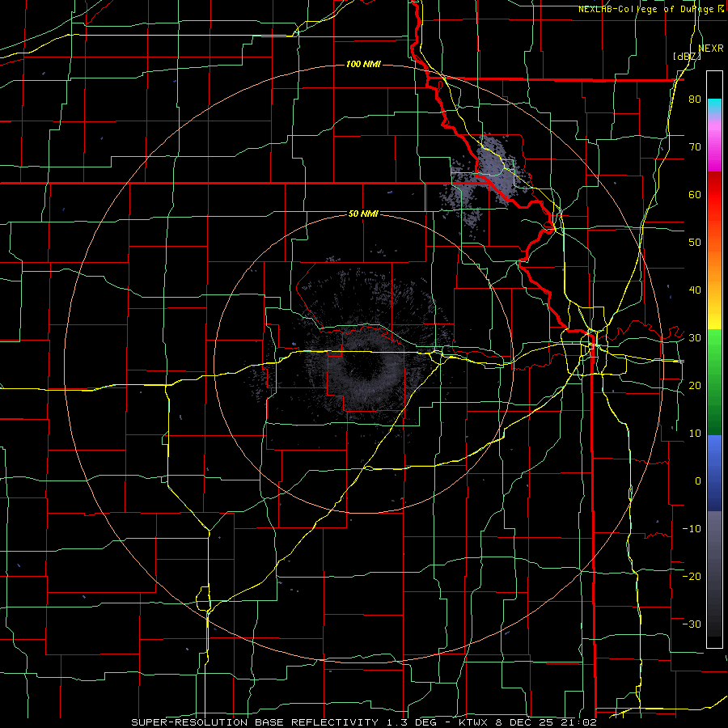The image size is (728, 728).
Task: Click the -10 value on the dBZ scale
Action: [x=692, y=528]
